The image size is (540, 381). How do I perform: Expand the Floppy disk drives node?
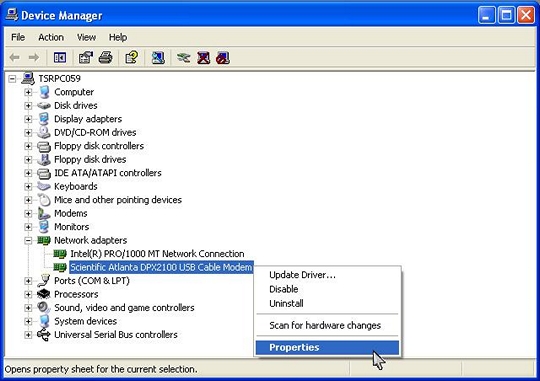coord(28,159)
